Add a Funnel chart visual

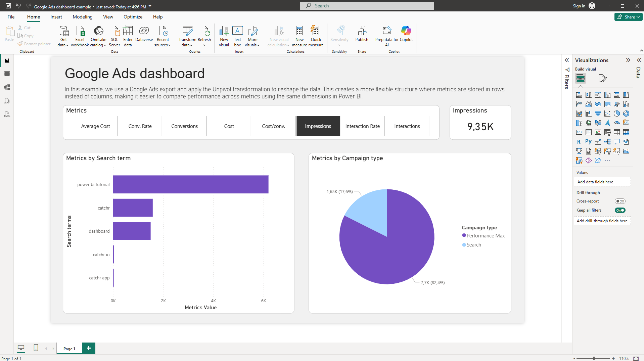pyautogui.click(x=598, y=114)
